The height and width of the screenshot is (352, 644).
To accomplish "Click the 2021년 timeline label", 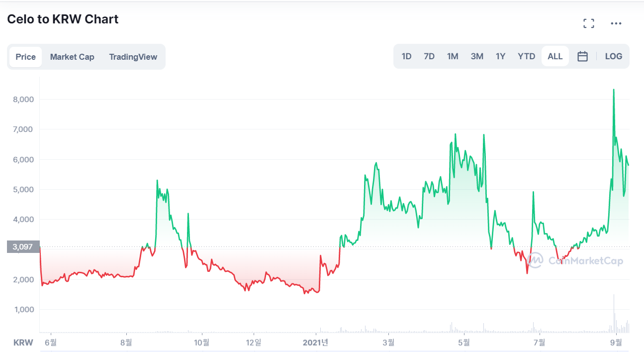I will click(315, 342).
